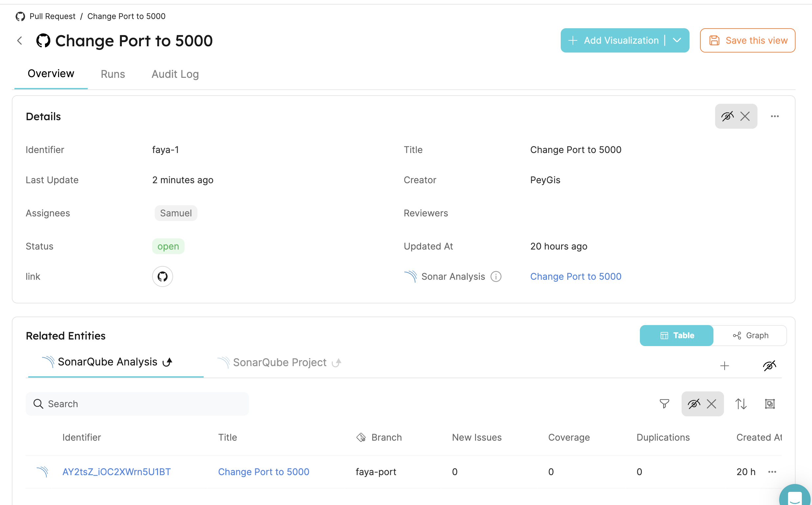Viewport: 812px width, 505px height.
Task: Click the filter funnel icon
Action: (x=664, y=404)
